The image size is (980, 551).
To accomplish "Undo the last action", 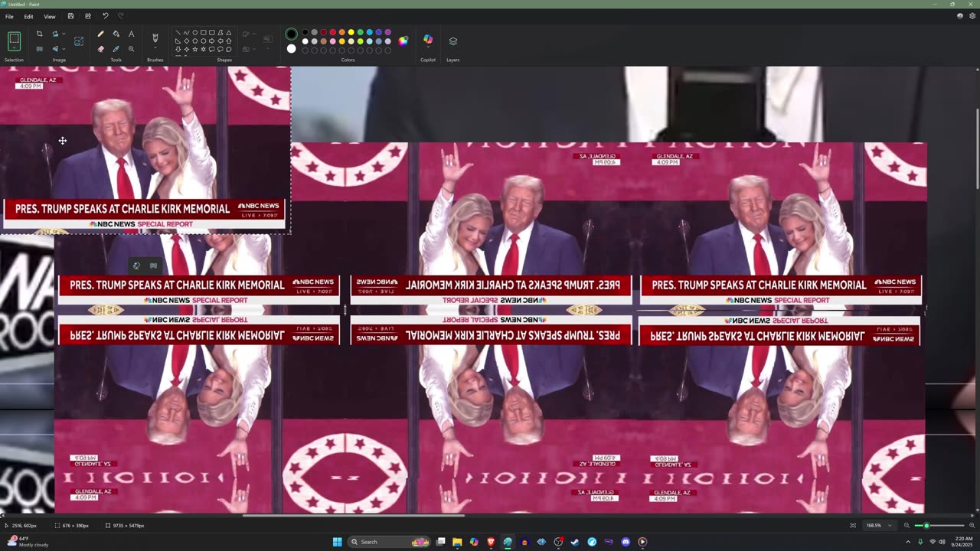I will point(105,16).
